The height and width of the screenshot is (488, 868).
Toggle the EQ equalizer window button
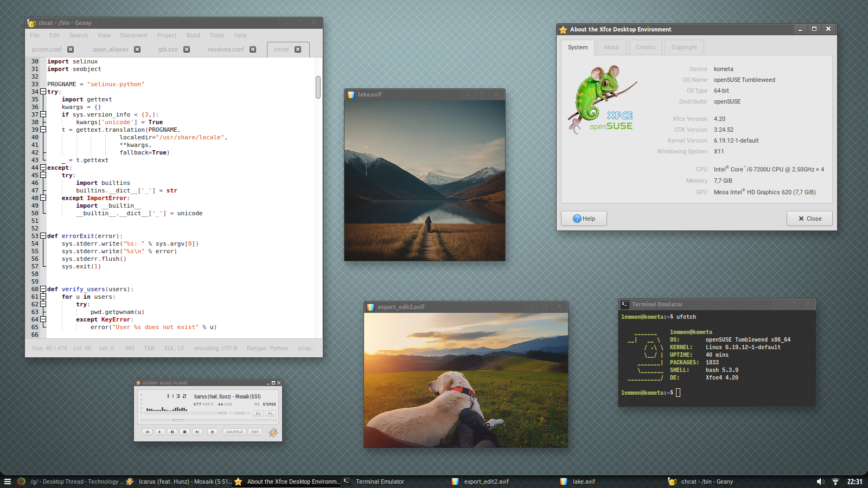click(258, 414)
